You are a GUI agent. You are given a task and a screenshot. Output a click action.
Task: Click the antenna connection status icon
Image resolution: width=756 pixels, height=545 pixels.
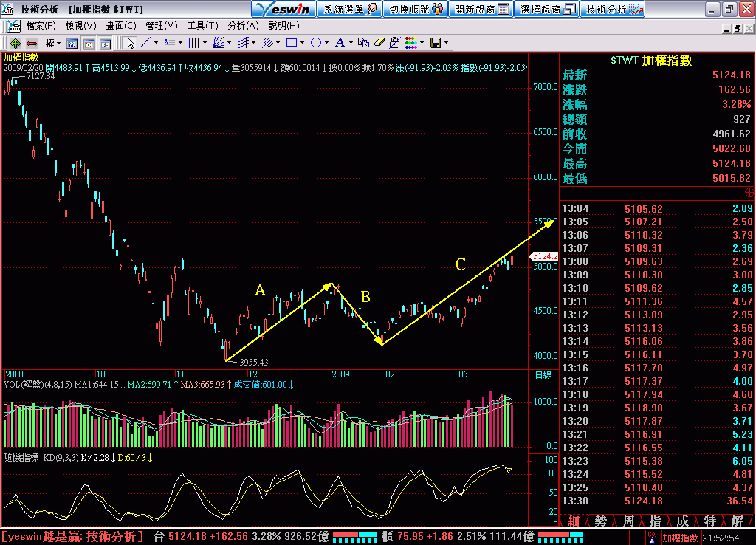pyautogui.click(x=652, y=538)
